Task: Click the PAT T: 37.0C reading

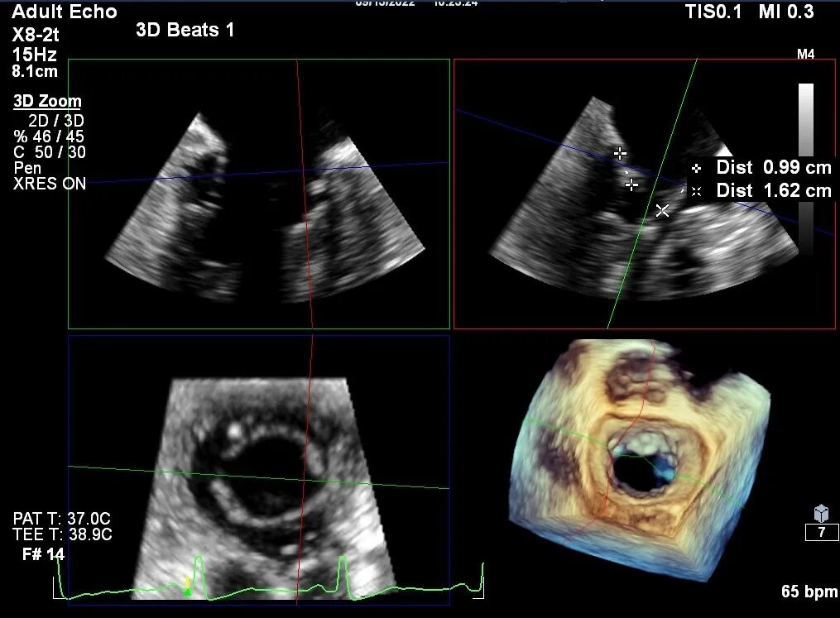Action: [61, 519]
